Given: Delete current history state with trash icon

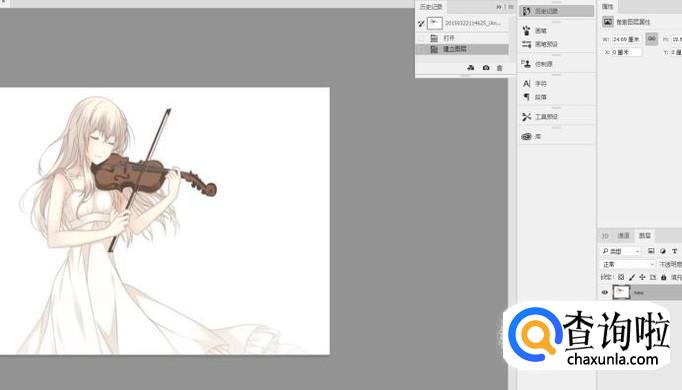Looking at the screenshot, I should coord(499,68).
